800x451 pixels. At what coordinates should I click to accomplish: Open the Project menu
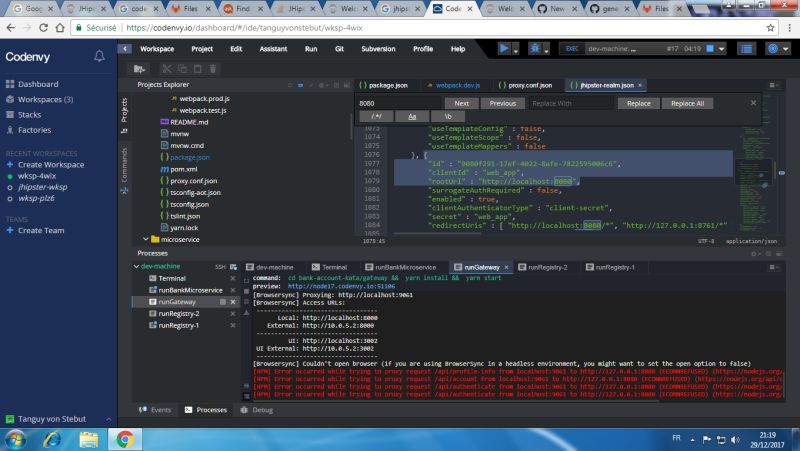point(202,49)
